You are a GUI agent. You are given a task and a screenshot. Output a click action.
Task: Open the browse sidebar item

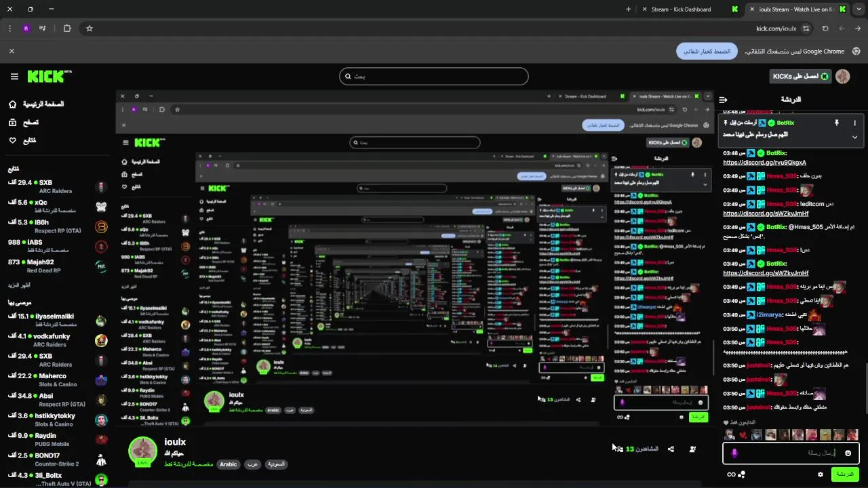pyautogui.click(x=24, y=122)
